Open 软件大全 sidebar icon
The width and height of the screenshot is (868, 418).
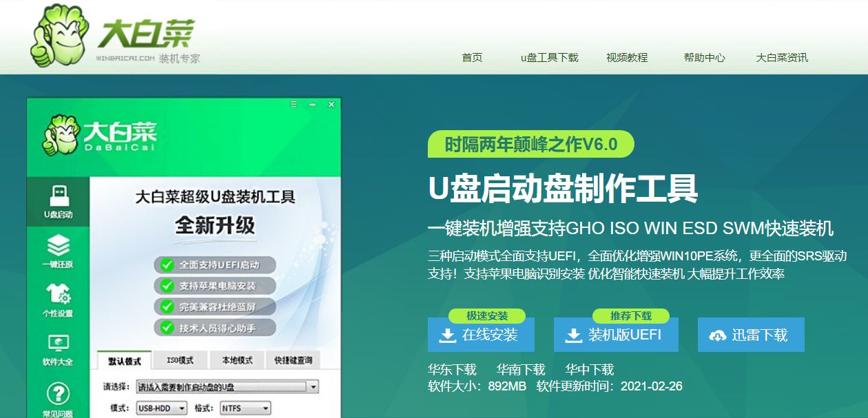[x=58, y=349]
